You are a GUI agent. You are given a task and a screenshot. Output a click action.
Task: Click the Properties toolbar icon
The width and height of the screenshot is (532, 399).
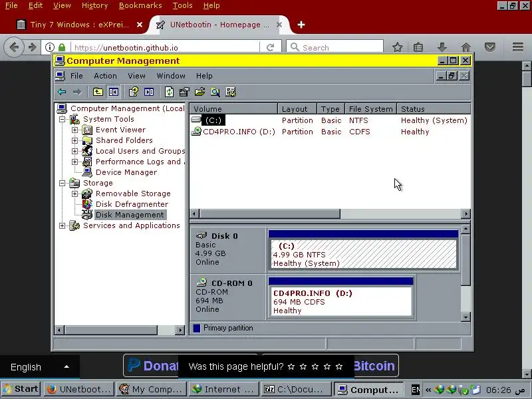(184, 92)
